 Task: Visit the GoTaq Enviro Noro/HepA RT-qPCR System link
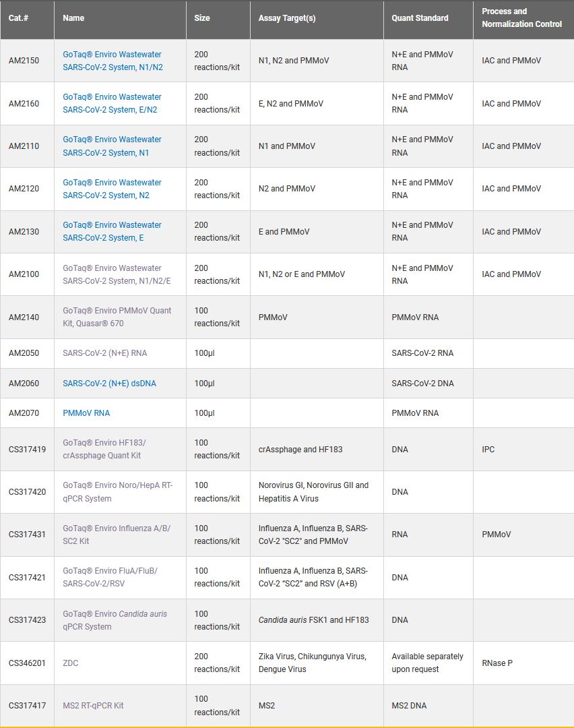click(117, 491)
